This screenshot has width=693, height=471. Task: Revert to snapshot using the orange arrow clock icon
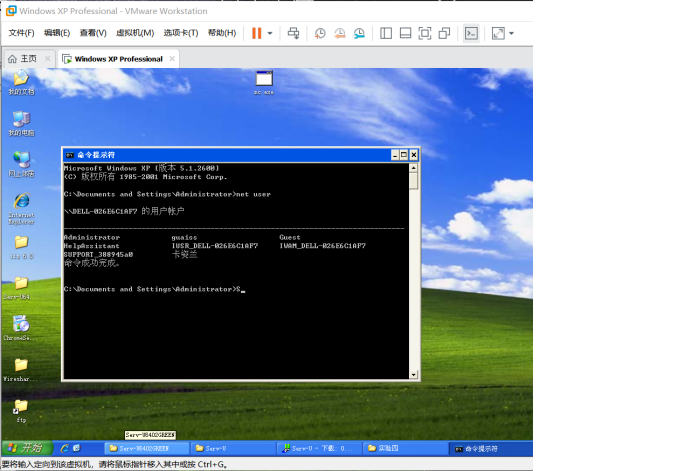coord(339,33)
